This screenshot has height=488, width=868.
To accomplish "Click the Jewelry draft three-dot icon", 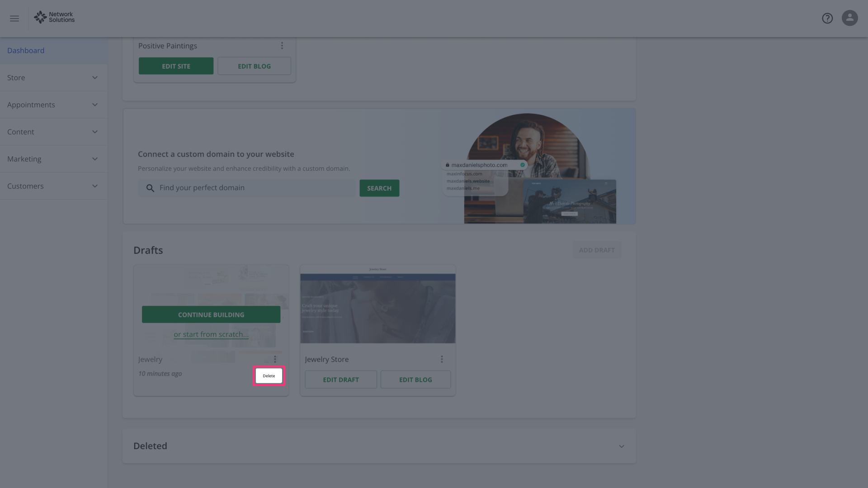I will click(275, 359).
